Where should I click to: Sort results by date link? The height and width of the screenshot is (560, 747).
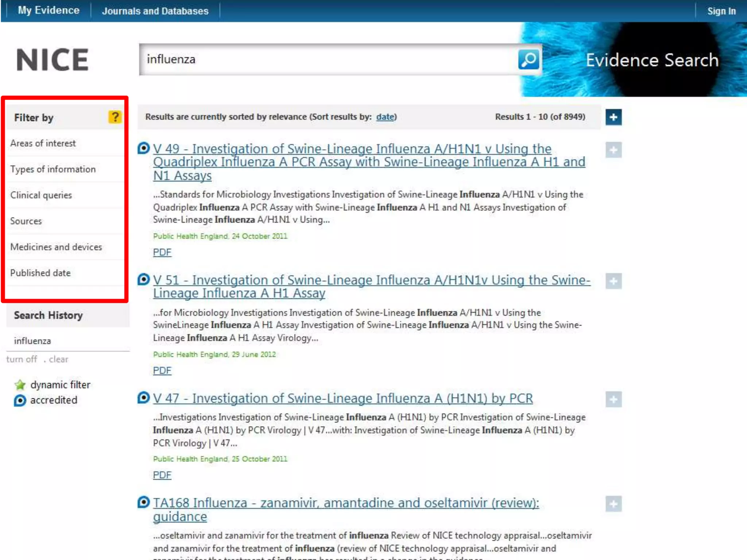(x=385, y=117)
